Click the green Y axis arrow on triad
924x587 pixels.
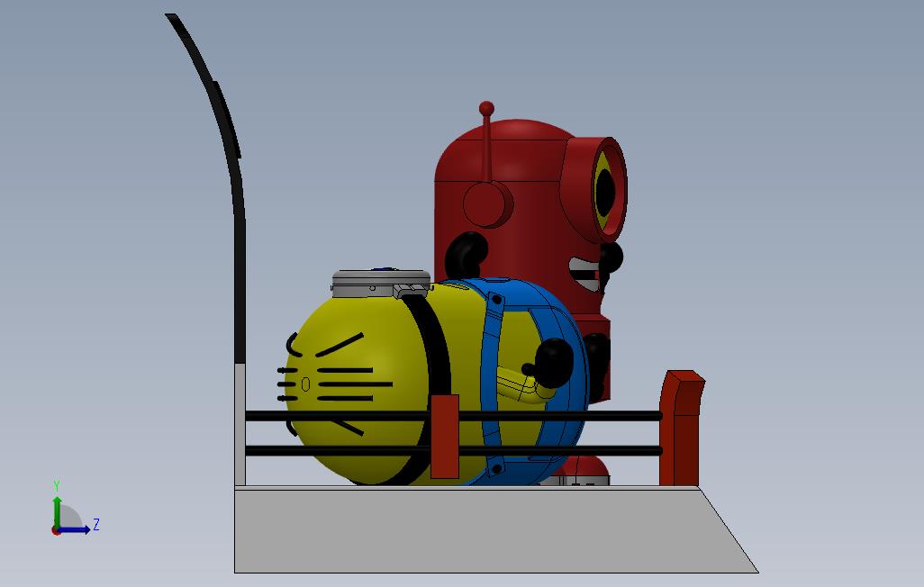click(57, 510)
